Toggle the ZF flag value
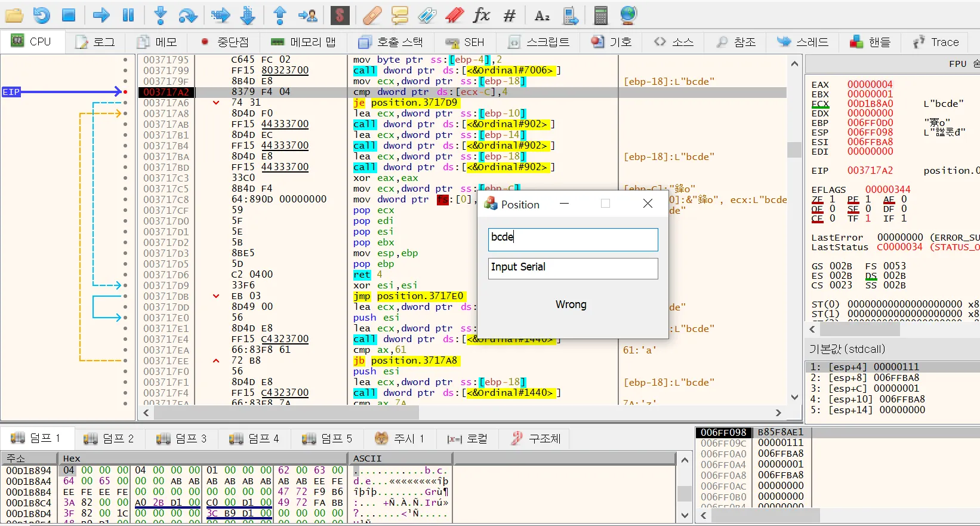The image size is (980, 526). (x=832, y=199)
